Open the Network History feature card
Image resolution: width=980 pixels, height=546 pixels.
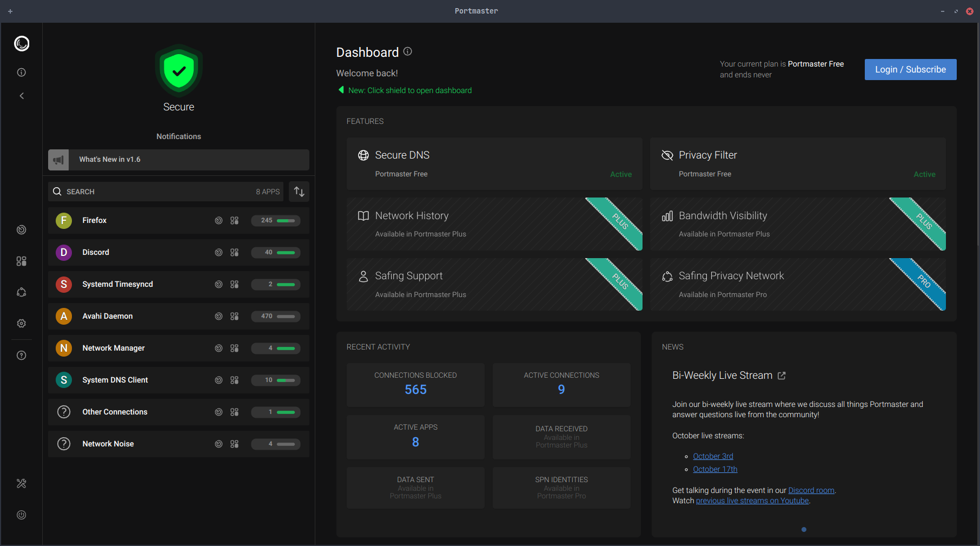click(494, 224)
